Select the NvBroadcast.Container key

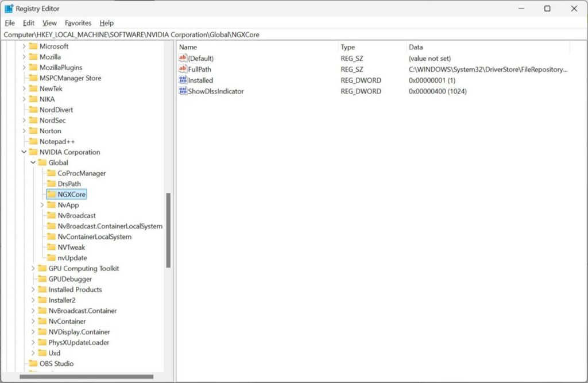tap(83, 311)
